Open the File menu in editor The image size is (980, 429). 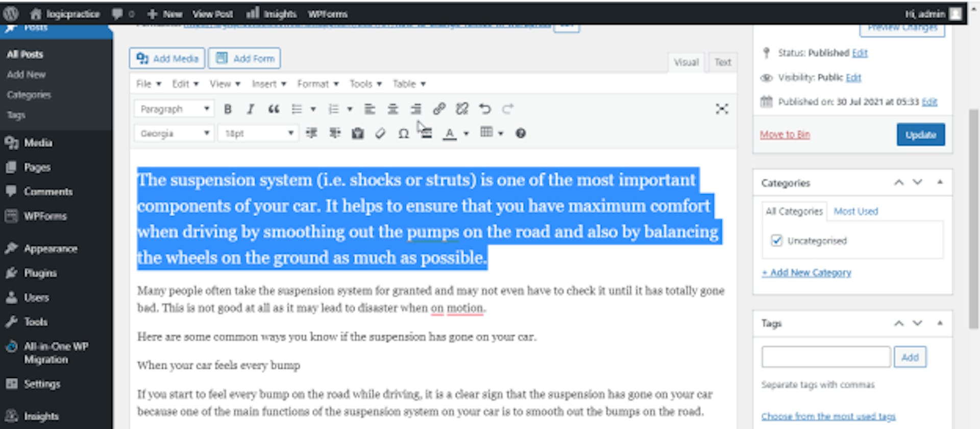click(x=149, y=84)
